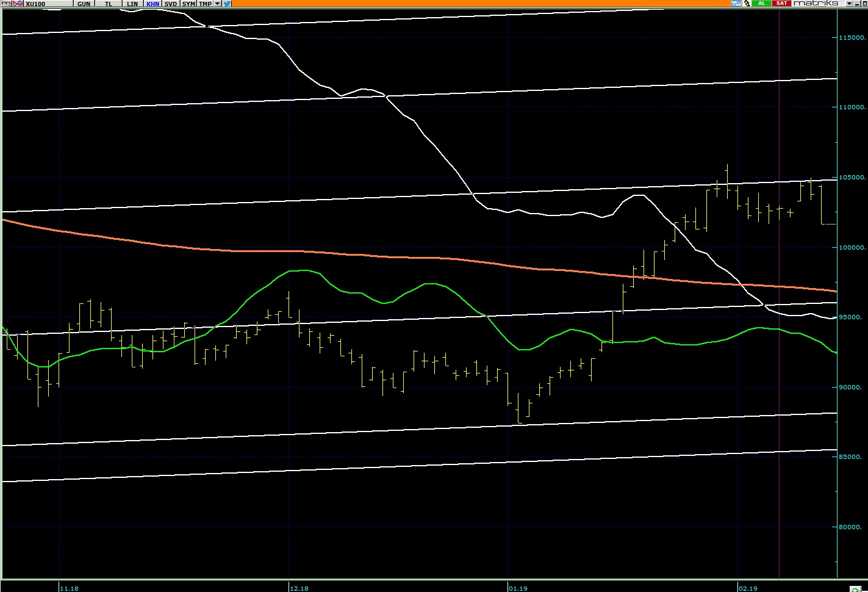Click the lightning bolt icon
Viewport: 868px width, 592px height.
point(747,4)
